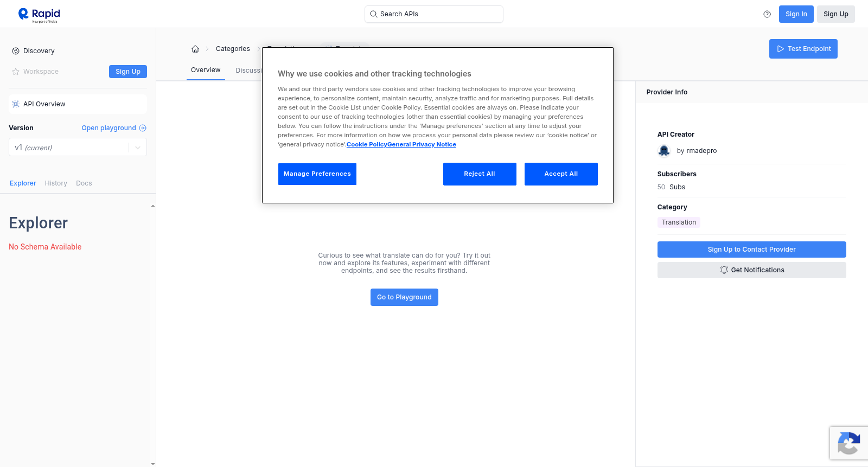Click Test Endpoint button
Viewport: 868px width, 467px height.
pyautogui.click(x=803, y=49)
